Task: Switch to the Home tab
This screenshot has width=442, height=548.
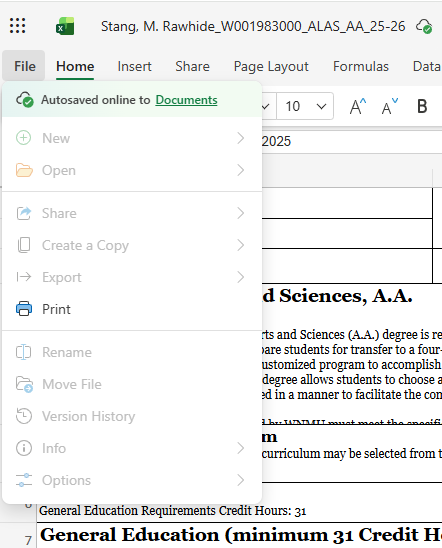Action: click(75, 66)
